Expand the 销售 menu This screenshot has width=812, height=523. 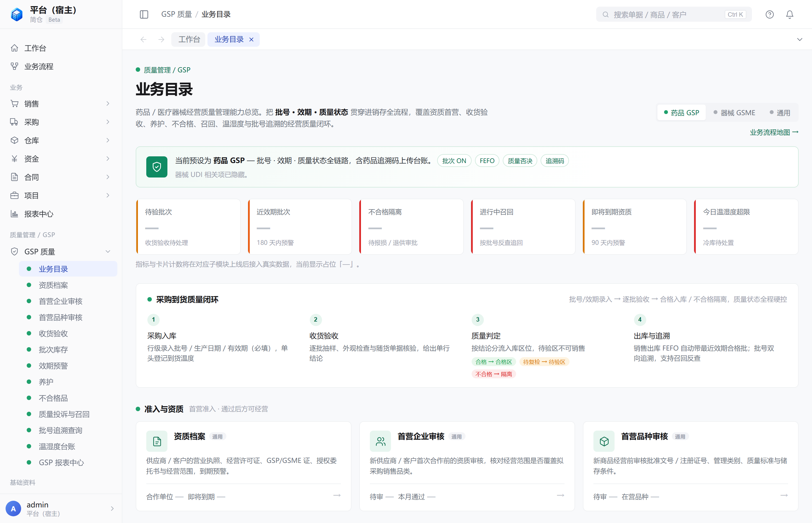[x=108, y=103]
